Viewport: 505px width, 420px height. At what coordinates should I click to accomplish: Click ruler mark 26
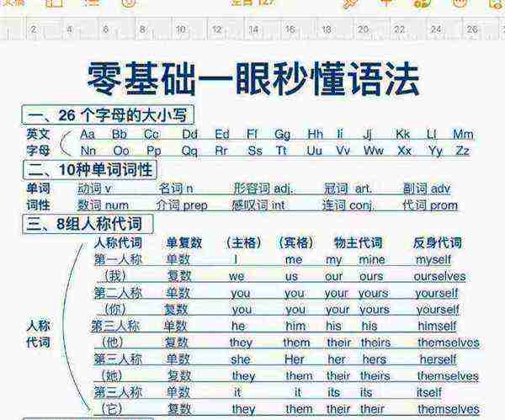click(472, 29)
